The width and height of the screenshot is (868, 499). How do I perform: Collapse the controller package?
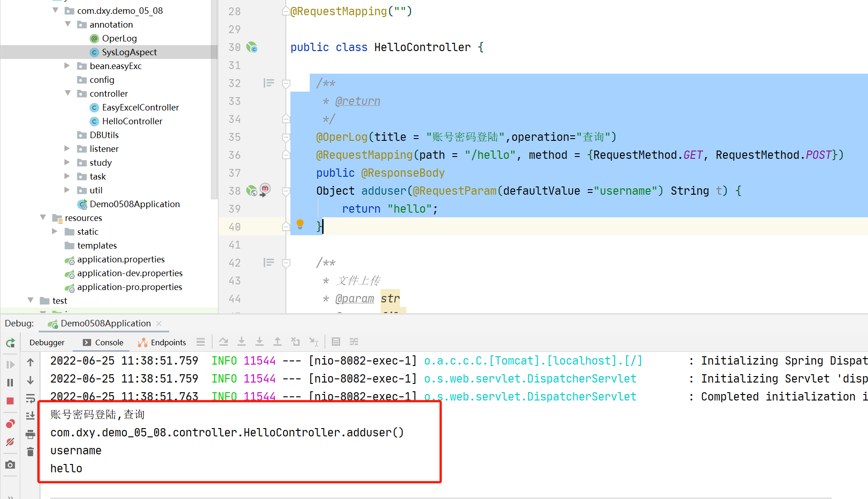68,93
